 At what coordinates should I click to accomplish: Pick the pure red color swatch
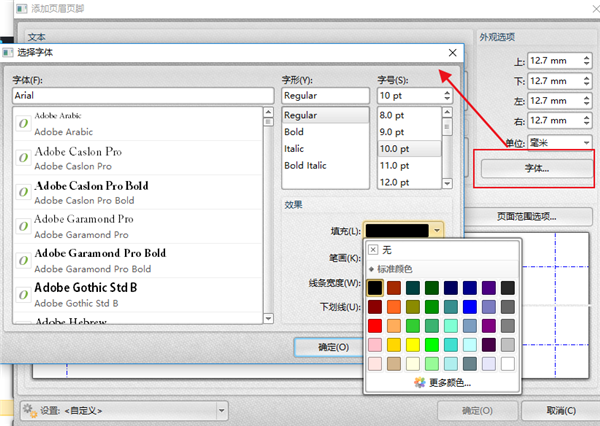[x=375, y=326]
